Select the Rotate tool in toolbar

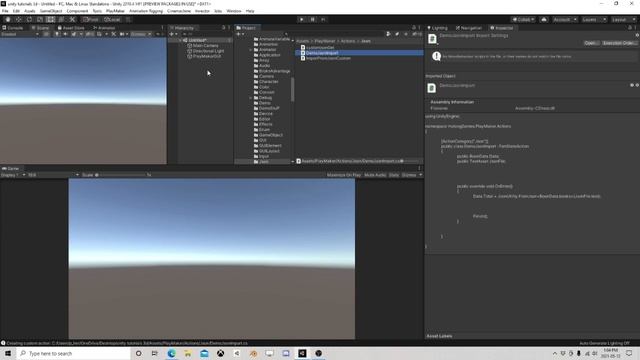[x=29, y=19]
